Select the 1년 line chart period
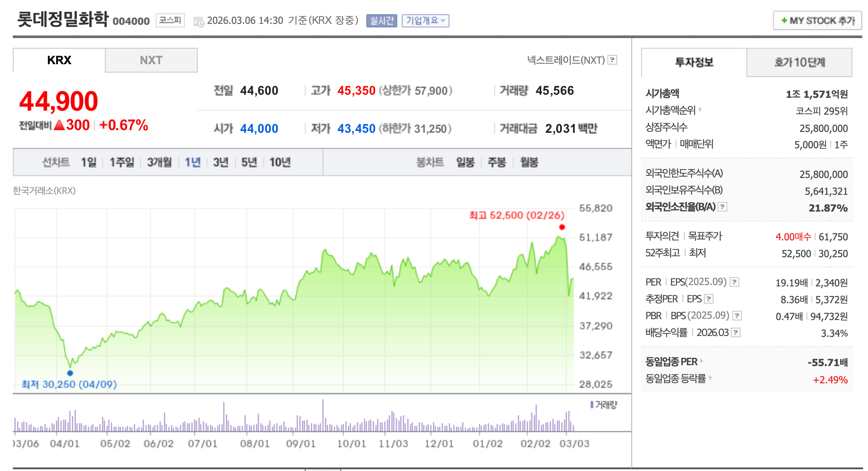The image size is (868, 471). click(x=192, y=162)
